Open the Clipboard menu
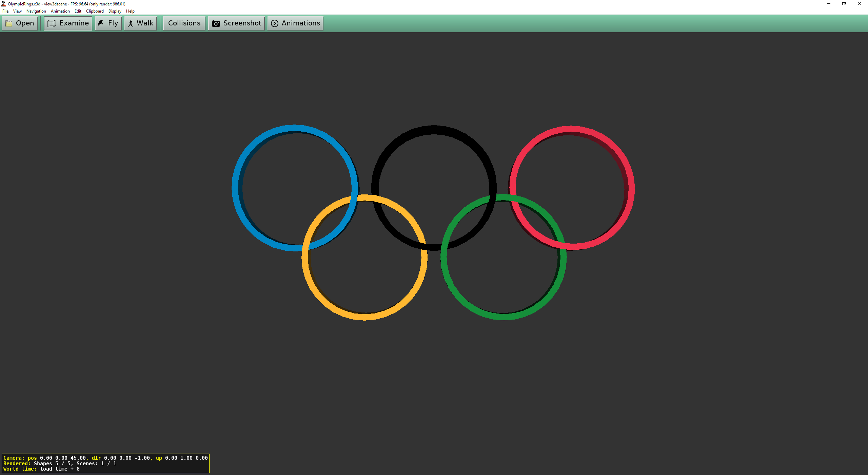 [95, 11]
